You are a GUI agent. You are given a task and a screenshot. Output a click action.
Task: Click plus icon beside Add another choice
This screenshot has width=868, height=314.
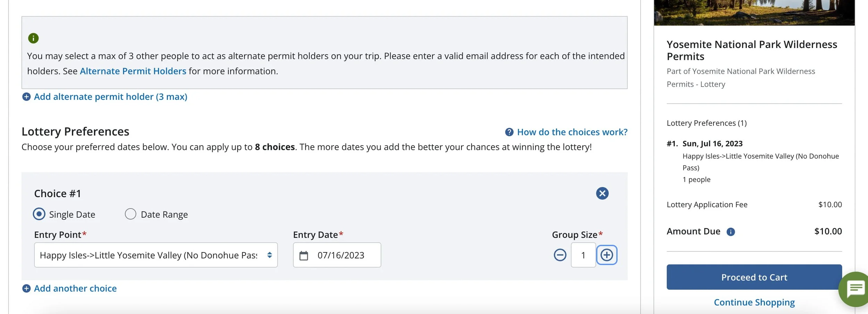pos(26,289)
